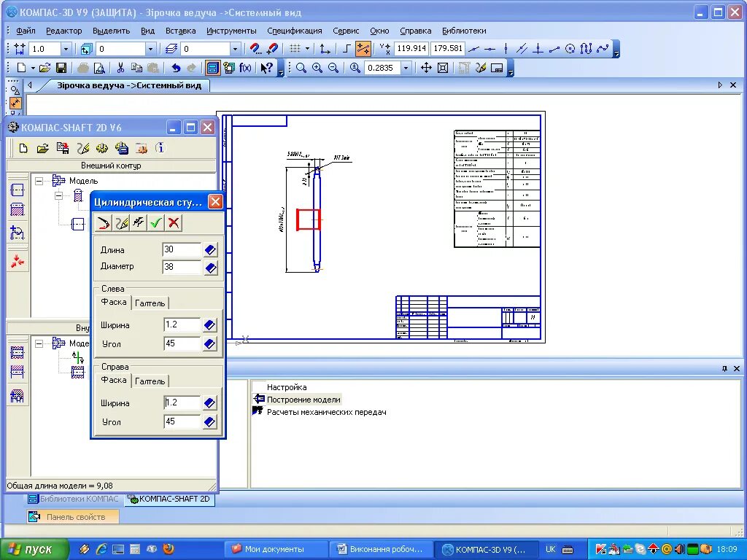This screenshot has width=747, height=560.
Task: Select the Библиотеки КОМПАС bottom tab
Action: (73, 499)
